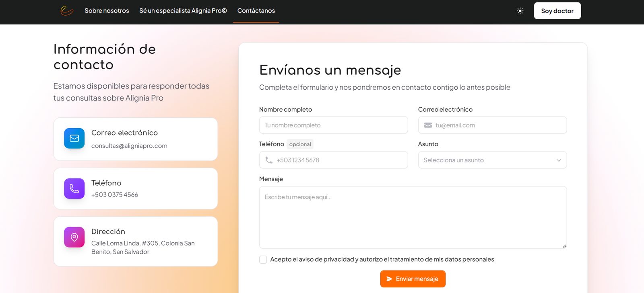Click the purple phone icon
Screen dimensions: 644x293
tap(74, 189)
